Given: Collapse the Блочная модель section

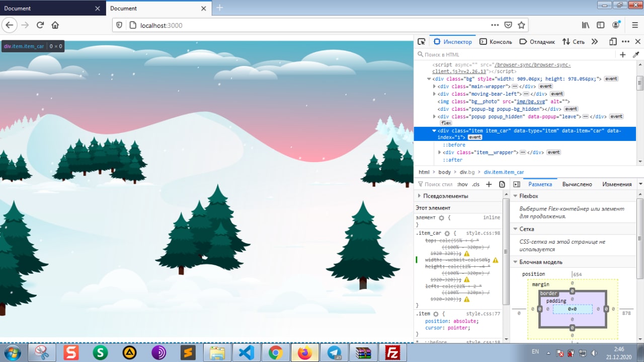Looking at the screenshot, I should coord(515,262).
